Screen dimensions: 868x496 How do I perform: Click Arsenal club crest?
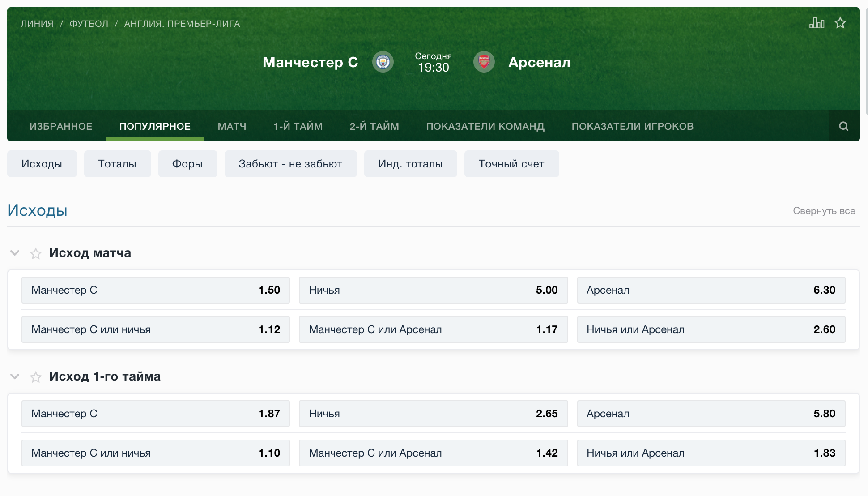pos(484,62)
